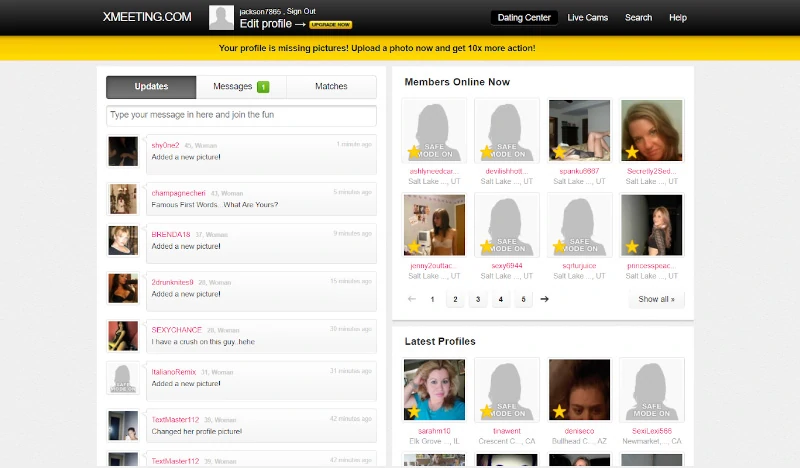
Task: Select the Updates tab
Action: pyautogui.click(x=151, y=87)
